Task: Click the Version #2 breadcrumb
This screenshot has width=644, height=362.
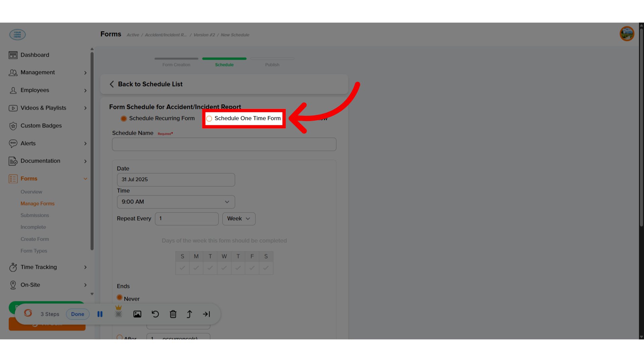Action: point(204,35)
